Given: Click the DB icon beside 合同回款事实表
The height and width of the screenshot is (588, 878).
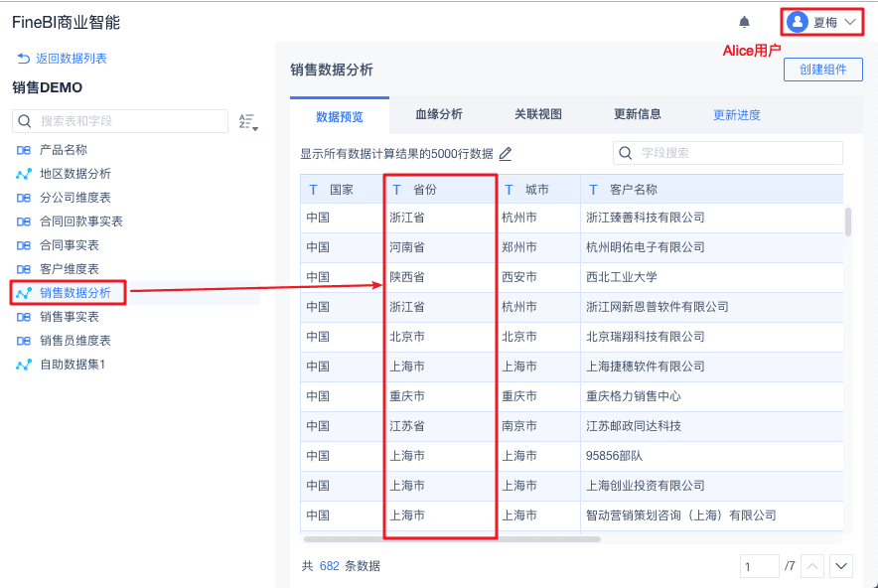Looking at the screenshot, I should tap(24, 221).
